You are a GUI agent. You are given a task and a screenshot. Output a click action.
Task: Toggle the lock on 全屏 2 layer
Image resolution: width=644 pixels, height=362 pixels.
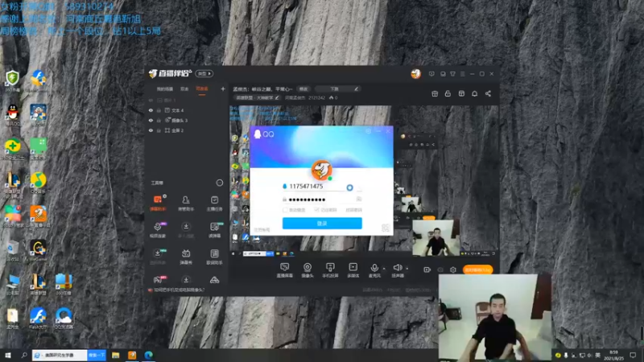click(x=159, y=130)
